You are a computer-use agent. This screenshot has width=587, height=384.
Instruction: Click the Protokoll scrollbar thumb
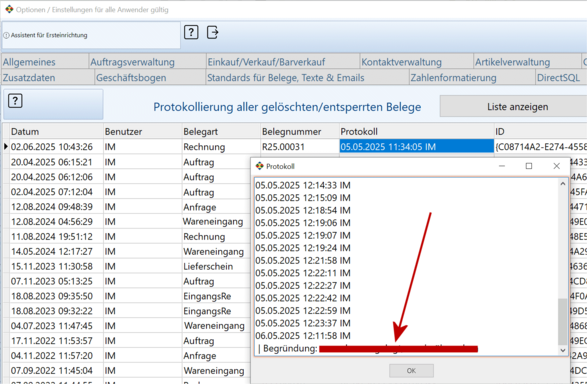(562, 321)
